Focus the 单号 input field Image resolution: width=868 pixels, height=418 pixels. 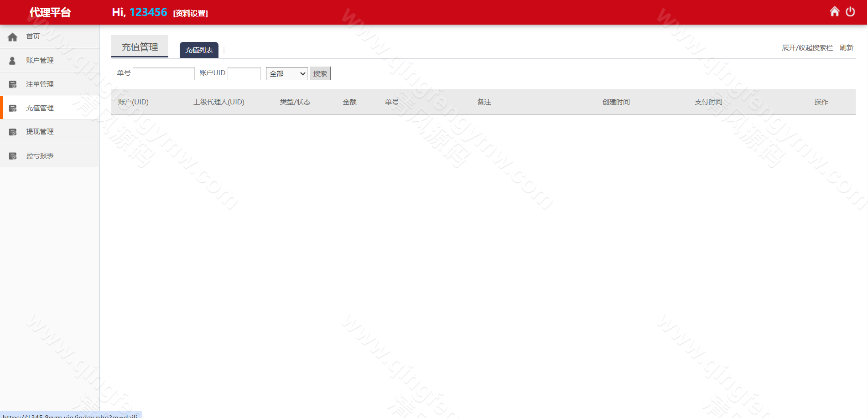click(x=164, y=73)
